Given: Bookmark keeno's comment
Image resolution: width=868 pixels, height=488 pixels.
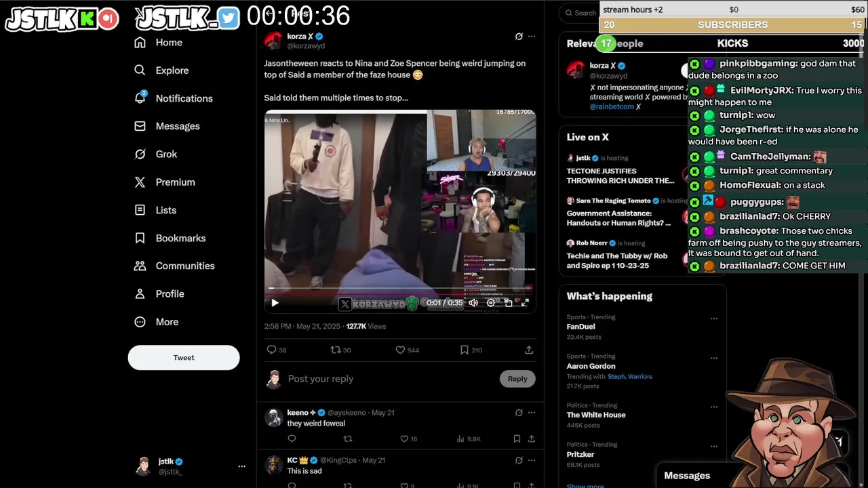Looking at the screenshot, I should (x=517, y=439).
